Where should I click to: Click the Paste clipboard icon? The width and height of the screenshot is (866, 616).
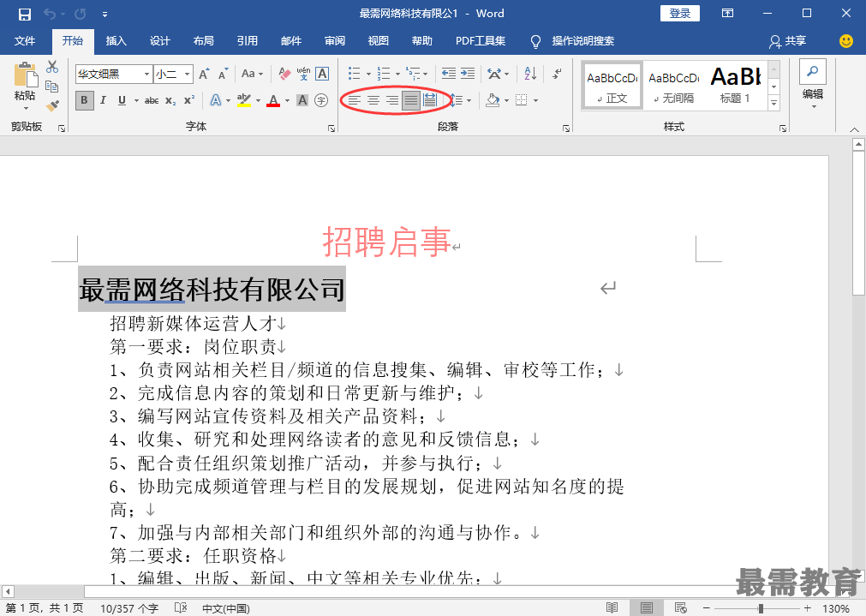tap(26, 74)
